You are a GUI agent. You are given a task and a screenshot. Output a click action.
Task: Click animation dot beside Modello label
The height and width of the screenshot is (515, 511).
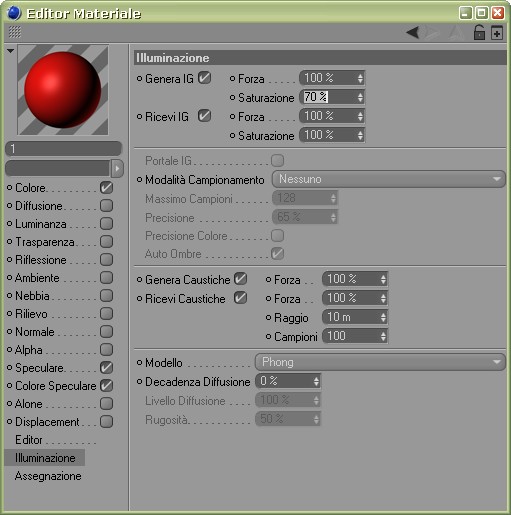click(x=139, y=362)
